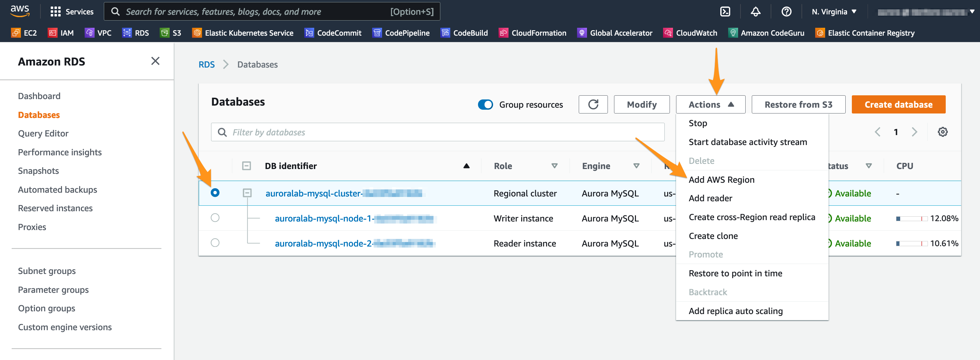This screenshot has width=980, height=360.
Task: Select the auroralab-mysql-cluster radio button
Action: (215, 193)
